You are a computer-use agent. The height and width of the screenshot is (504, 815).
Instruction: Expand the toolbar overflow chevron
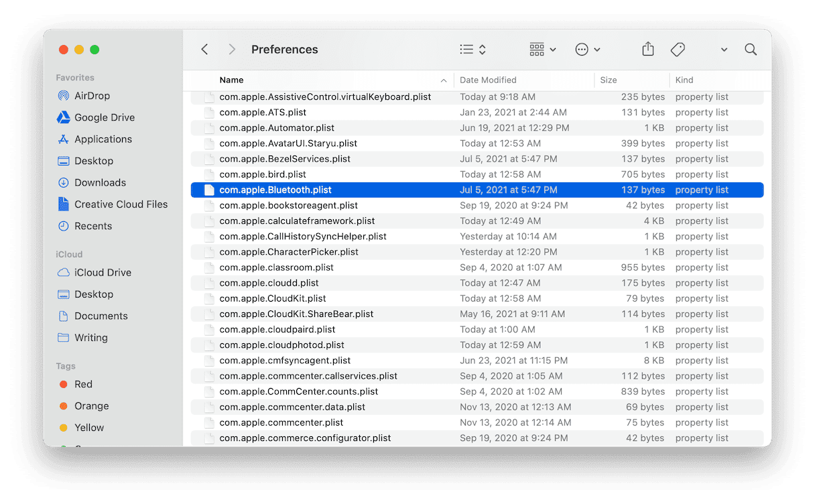point(724,50)
